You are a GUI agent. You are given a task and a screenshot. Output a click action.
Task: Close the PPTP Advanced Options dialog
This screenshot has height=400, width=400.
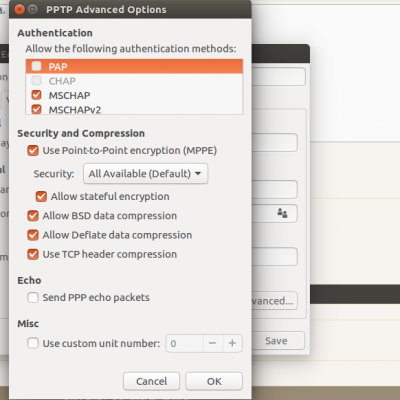coord(20,9)
